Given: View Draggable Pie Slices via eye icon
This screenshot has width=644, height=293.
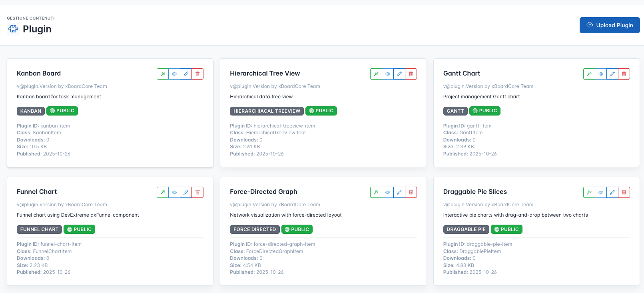Looking at the screenshot, I should pyautogui.click(x=601, y=192).
